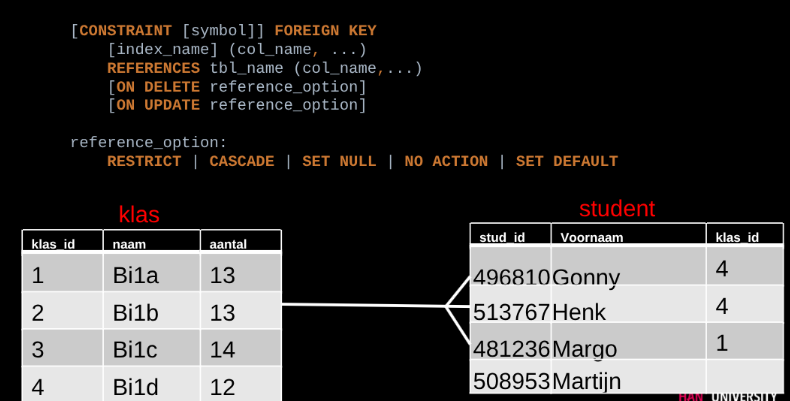The height and width of the screenshot is (401, 790).
Task: Click the Bi1c class name cell
Action: point(137,349)
